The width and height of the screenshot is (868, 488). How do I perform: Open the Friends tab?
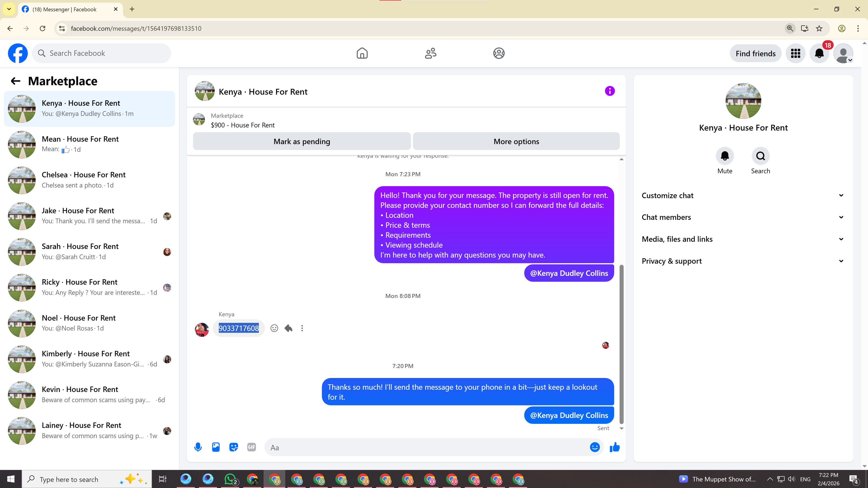point(430,53)
